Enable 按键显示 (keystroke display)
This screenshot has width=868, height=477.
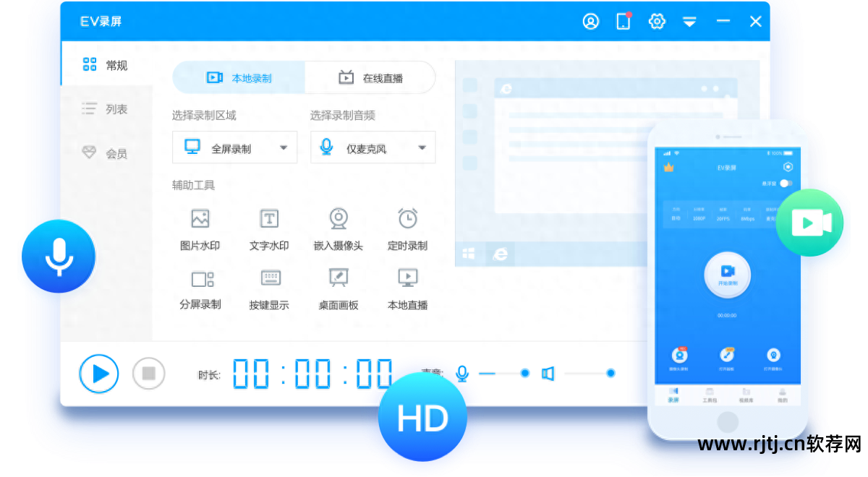[269, 286]
